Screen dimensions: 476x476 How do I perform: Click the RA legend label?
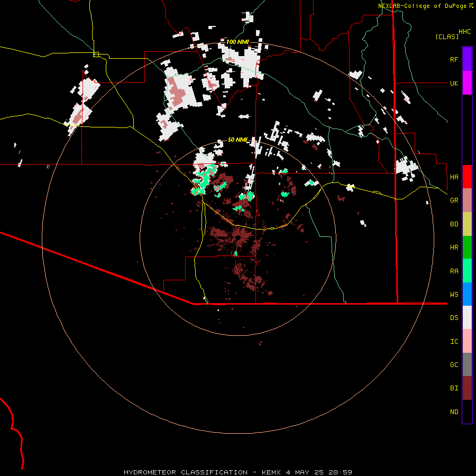(x=454, y=271)
